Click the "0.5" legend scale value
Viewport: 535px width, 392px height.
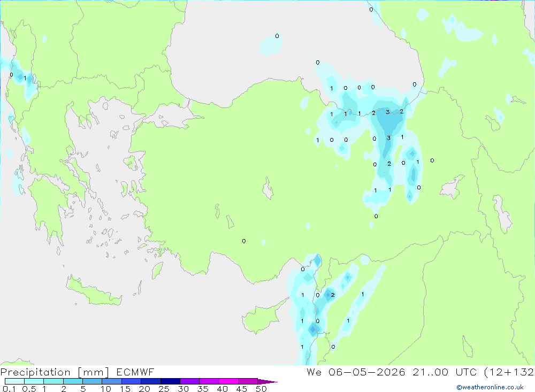point(29,389)
